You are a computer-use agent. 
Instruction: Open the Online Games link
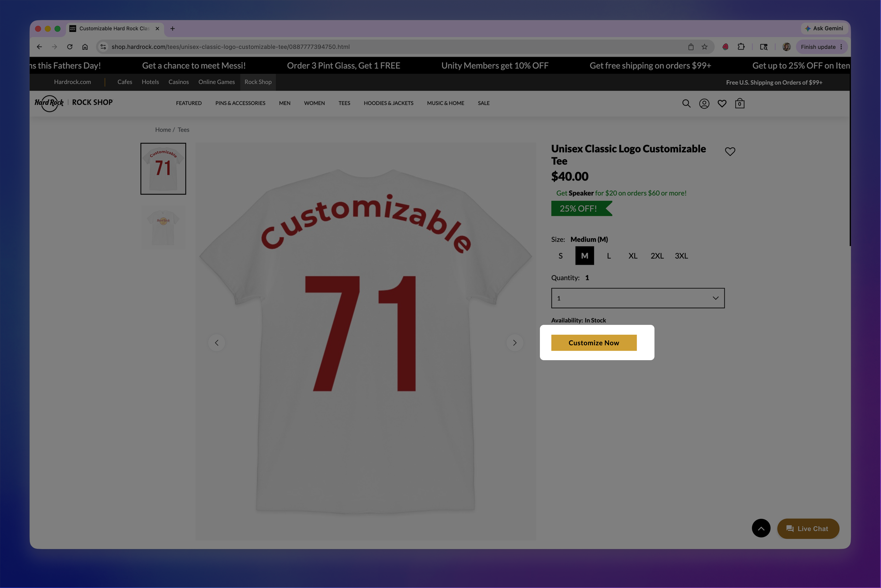(x=216, y=82)
